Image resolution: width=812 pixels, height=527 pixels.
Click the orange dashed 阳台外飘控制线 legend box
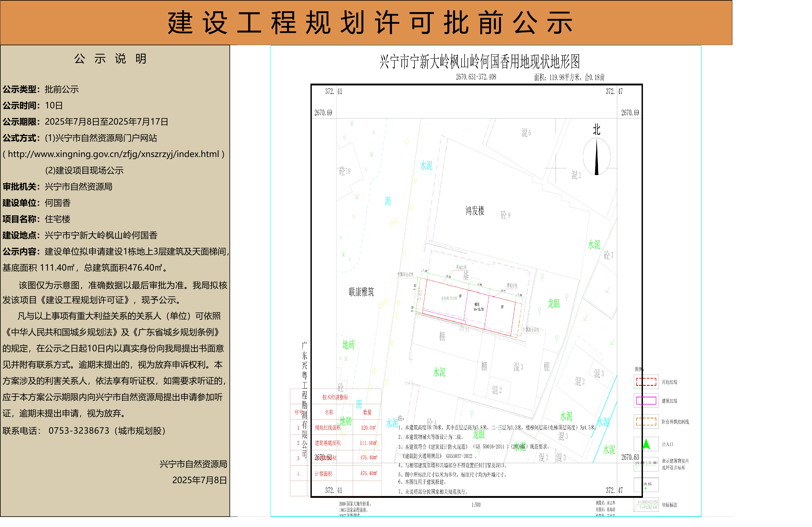tap(646, 422)
